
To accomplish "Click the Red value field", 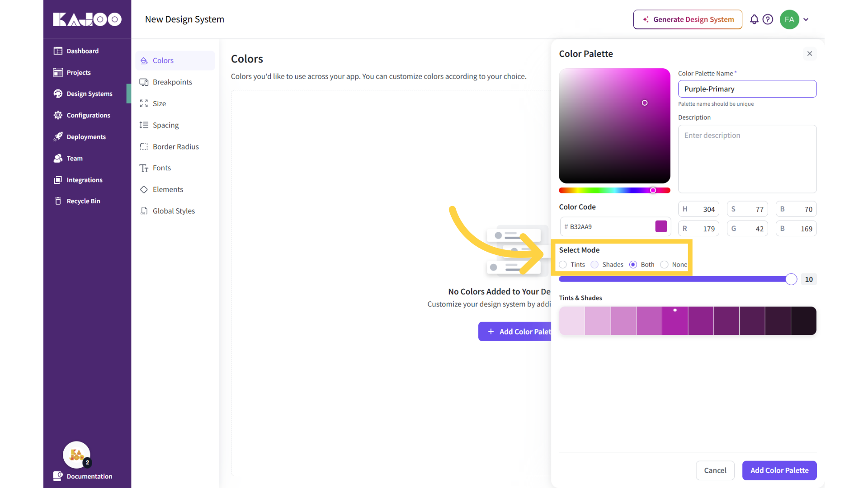I will 698,229.
